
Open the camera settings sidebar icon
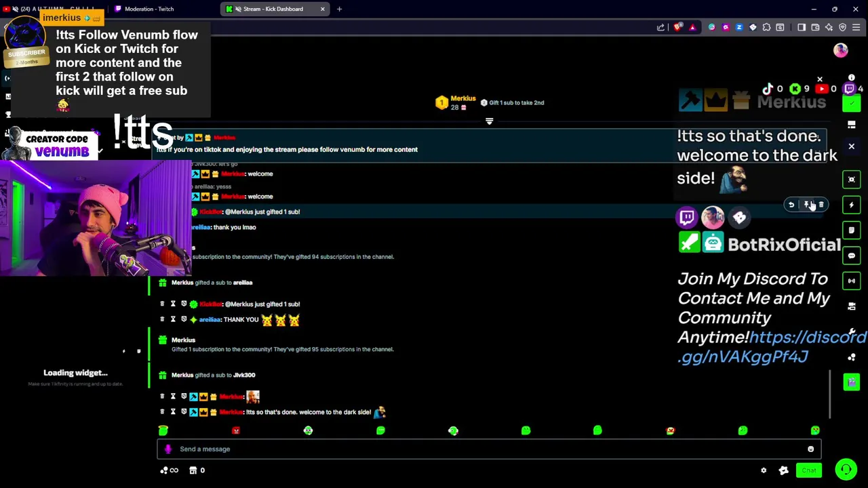pos(852,306)
